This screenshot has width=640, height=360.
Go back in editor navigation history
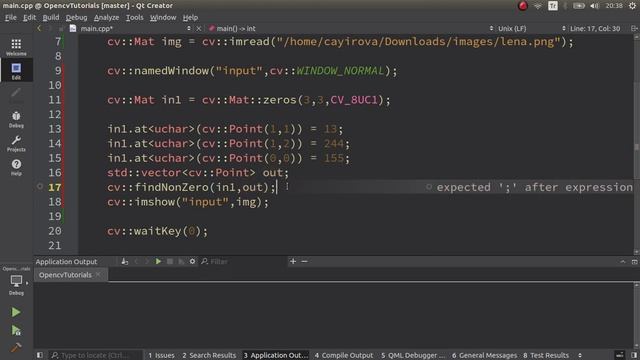coord(39,28)
